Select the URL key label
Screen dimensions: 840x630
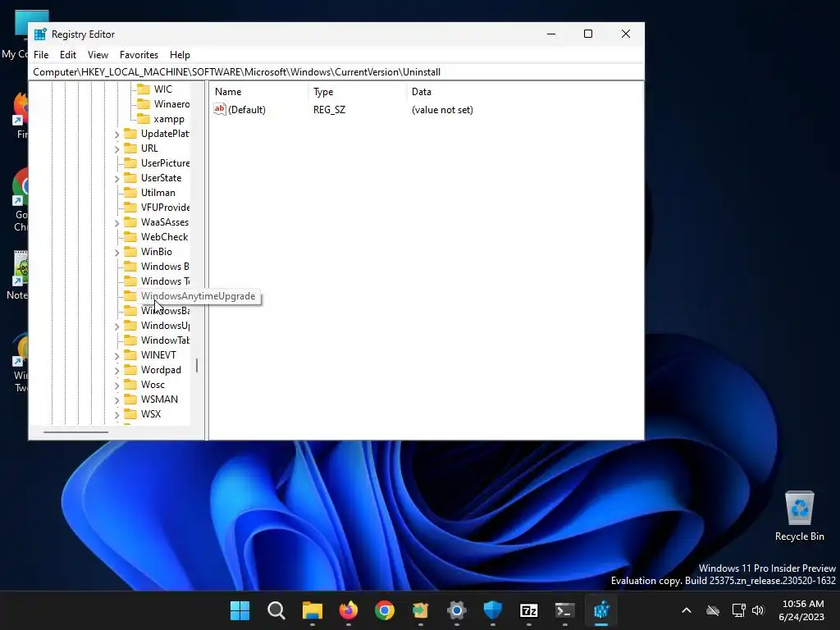149,148
